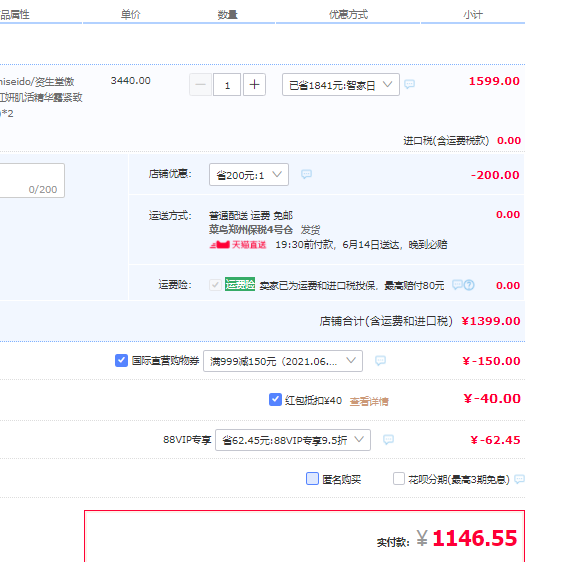Viewport: 566px width, 562px height.
Task: Click the buyer message box showing 0/200
Action: click(x=32, y=180)
